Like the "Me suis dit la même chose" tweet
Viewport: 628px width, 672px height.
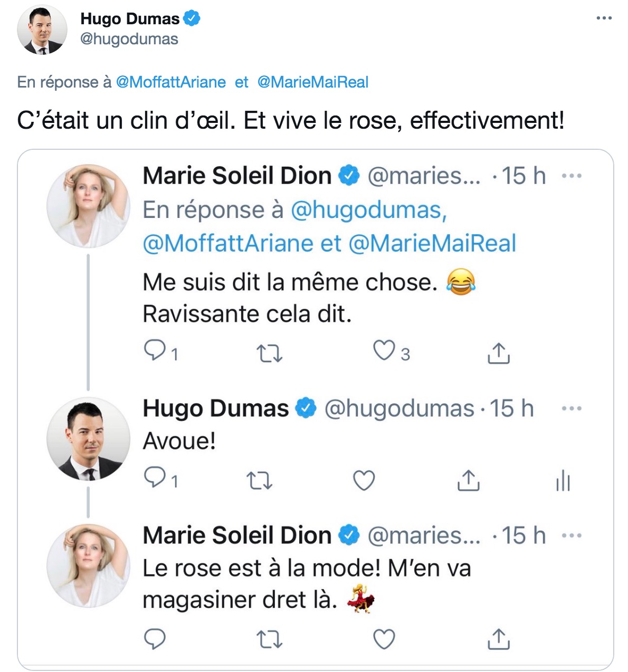[x=384, y=351]
